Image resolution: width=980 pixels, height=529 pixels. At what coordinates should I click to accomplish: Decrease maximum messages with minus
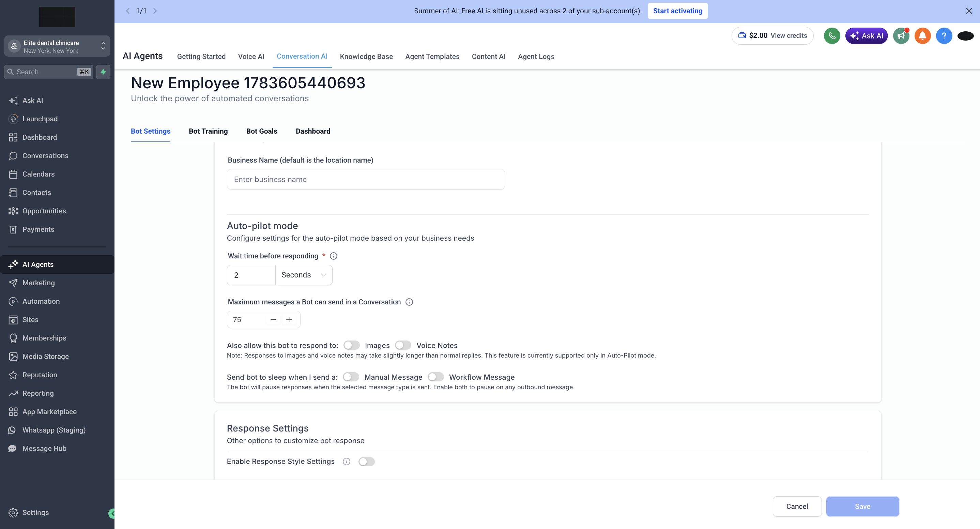click(273, 320)
